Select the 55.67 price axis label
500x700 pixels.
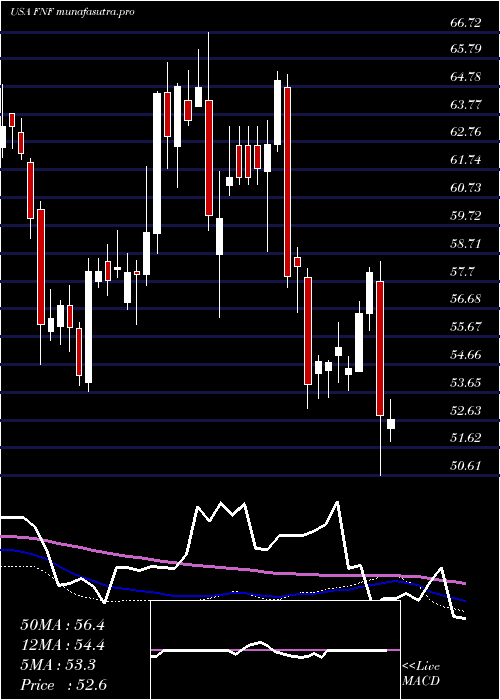pos(466,326)
